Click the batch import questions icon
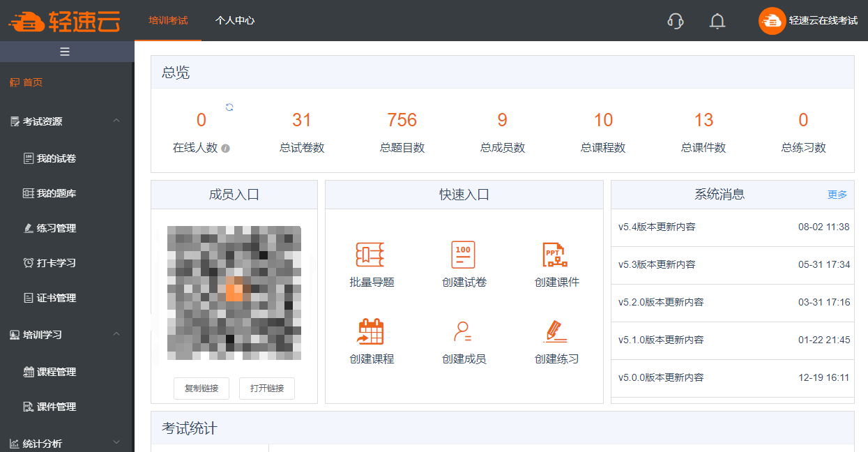The image size is (868, 452). [x=370, y=255]
